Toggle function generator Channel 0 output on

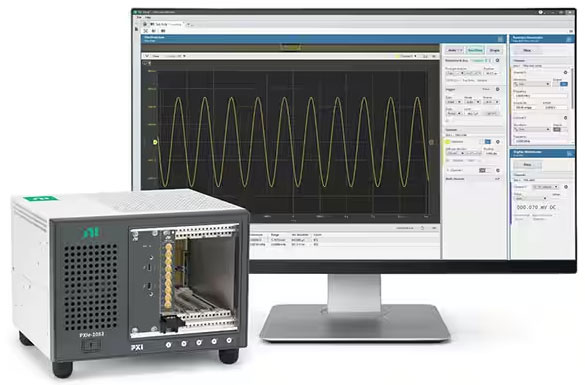(564, 84)
